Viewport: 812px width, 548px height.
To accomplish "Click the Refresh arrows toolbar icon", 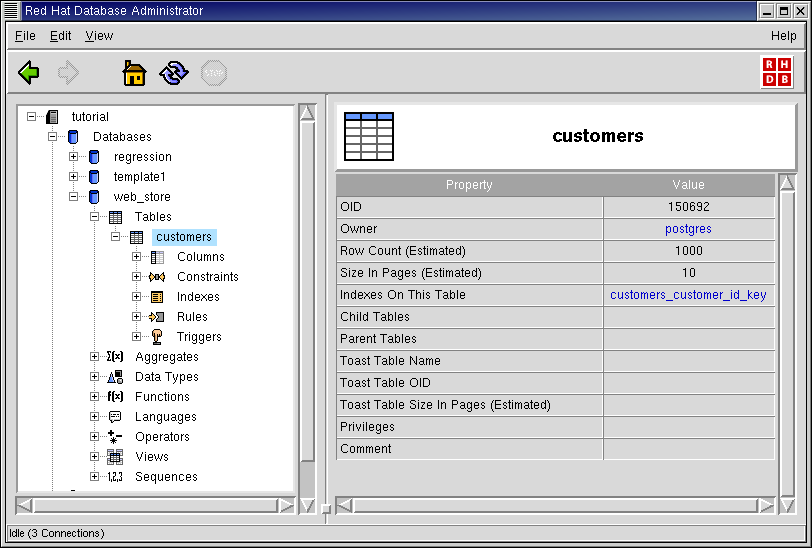I will point(174,73).
